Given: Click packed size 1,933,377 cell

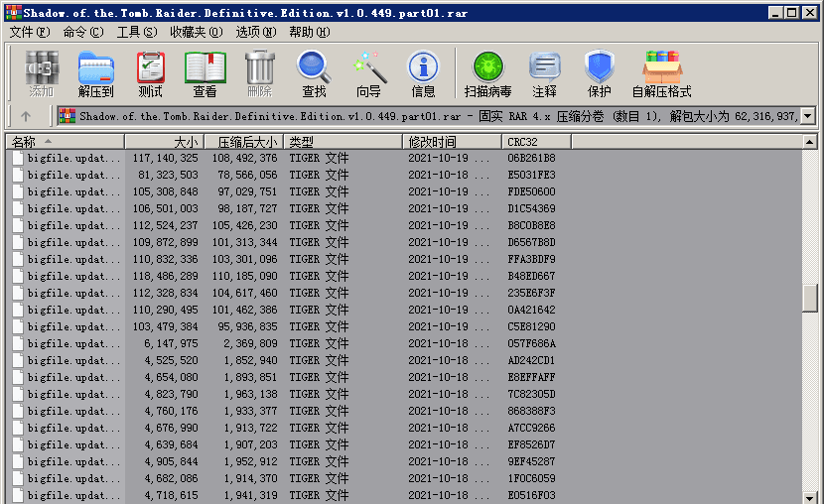Looking at the screenshot, I should pyautogui.click(x=250, y=411).
